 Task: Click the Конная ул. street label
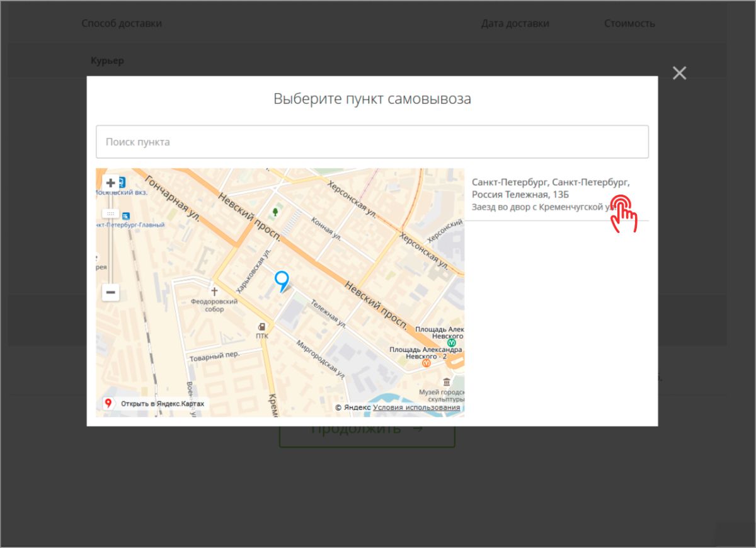pyautogui.click(x=326, y=228)
